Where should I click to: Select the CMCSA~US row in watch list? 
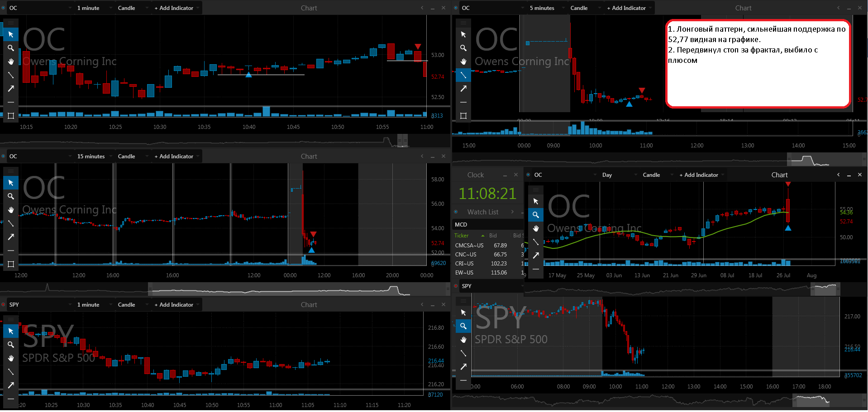coord(488,245)
